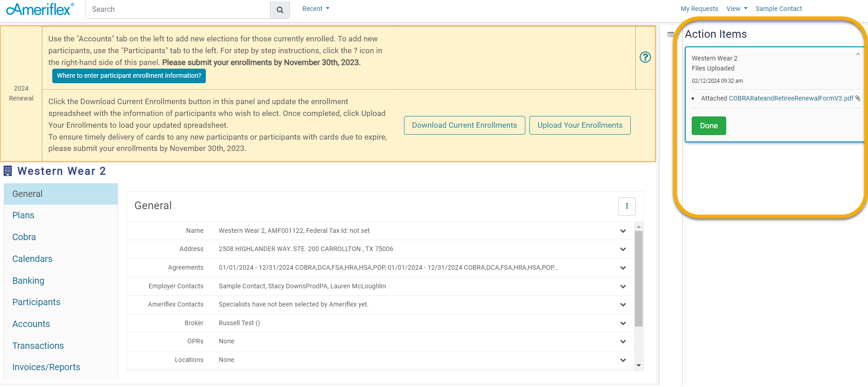
Task: Open the COBRARateandRetireeRenewalFormV3.pdf link
Action: (x=791, y=98)
